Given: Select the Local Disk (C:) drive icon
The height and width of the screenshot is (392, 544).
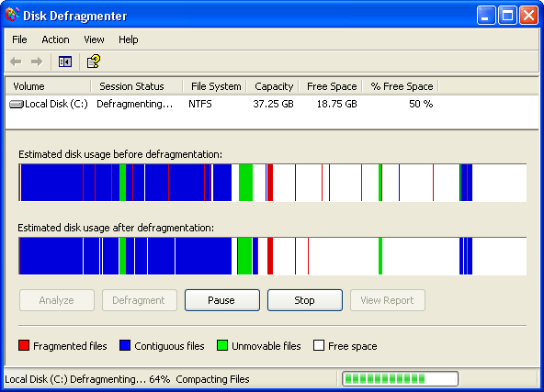Looking at the screenshot, I should [17, 104].
